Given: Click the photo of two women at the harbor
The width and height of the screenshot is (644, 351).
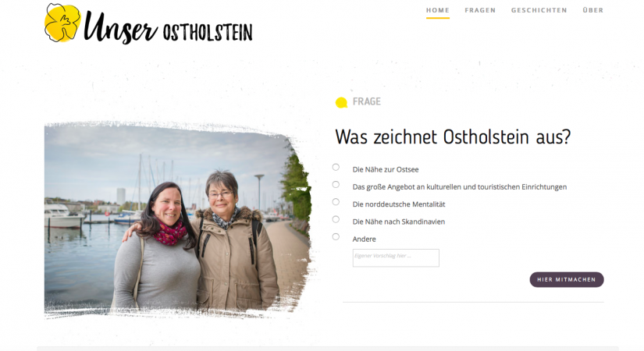Looking at the screenshot, I should point(177,220).
